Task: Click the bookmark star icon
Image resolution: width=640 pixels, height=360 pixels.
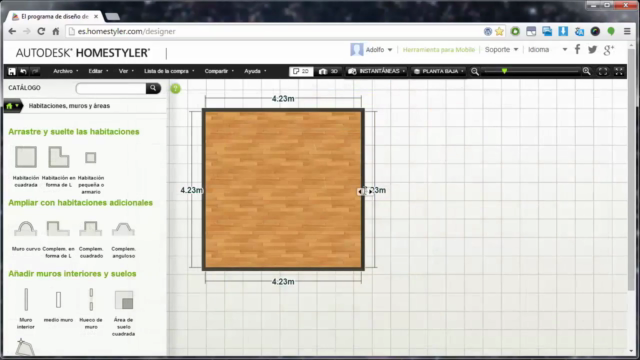Action: [499, 31]
